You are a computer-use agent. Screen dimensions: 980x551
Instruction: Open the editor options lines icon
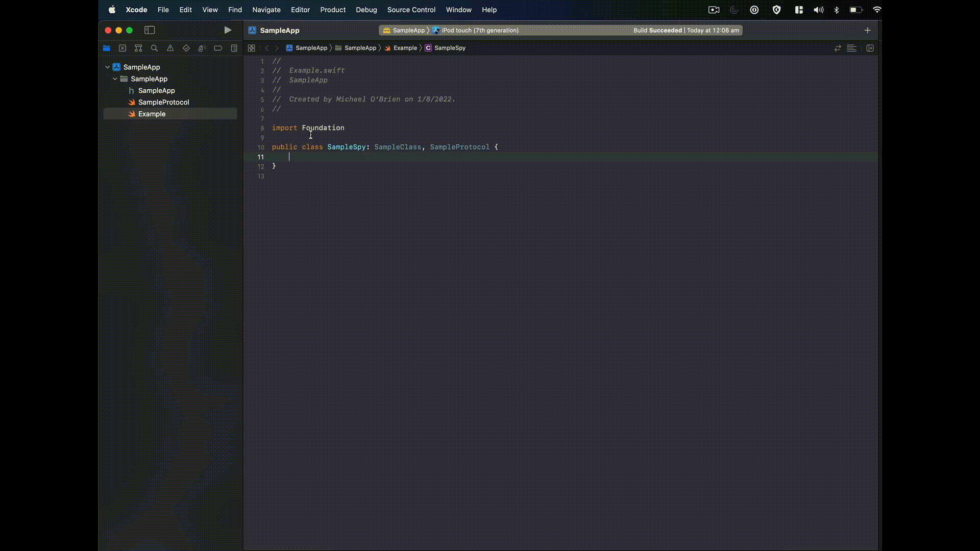coord(852,48)
